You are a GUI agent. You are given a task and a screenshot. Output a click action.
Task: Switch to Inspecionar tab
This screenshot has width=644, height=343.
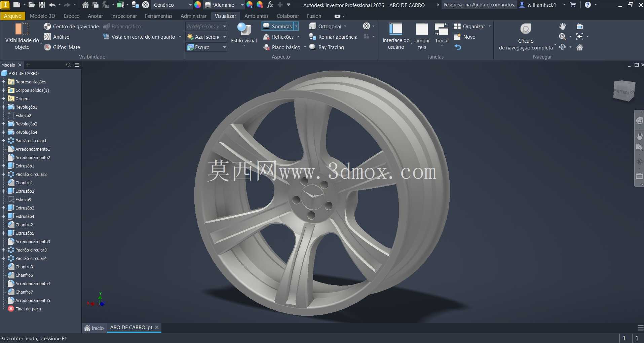pyautogui.click(x=124, y=16)
